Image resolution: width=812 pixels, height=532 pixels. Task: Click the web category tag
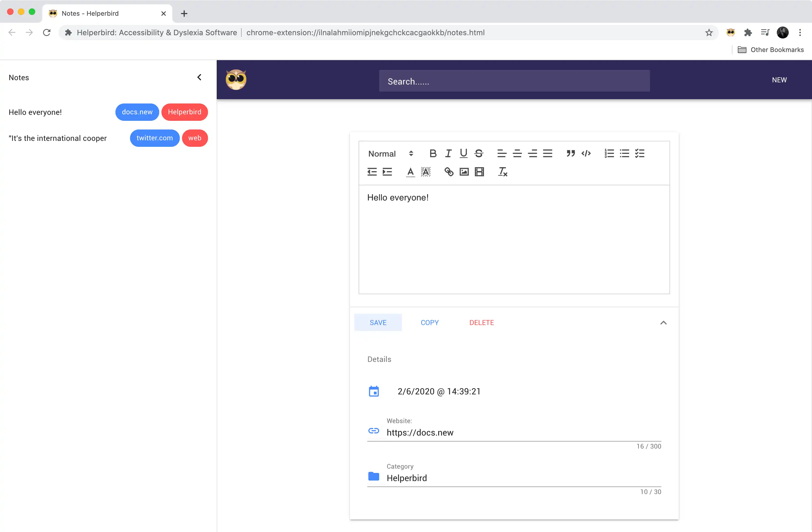195,138
